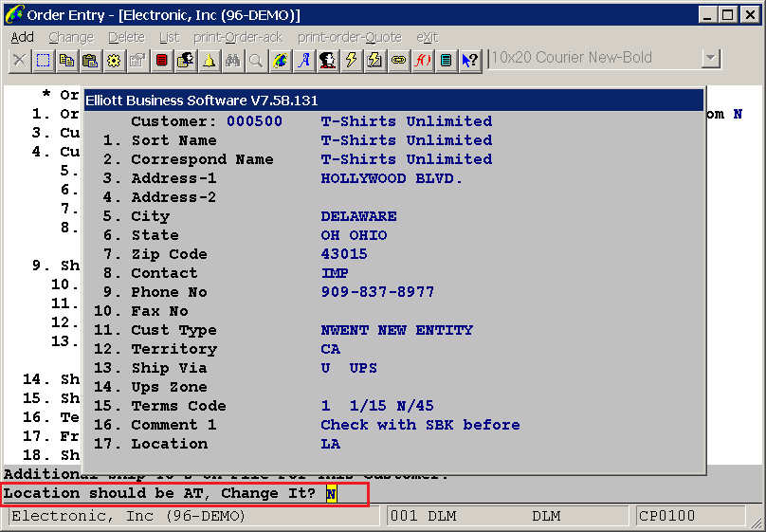Click the magnifying glass icon
Viewport: 766px width, 532px height.
tap(256, 61)
